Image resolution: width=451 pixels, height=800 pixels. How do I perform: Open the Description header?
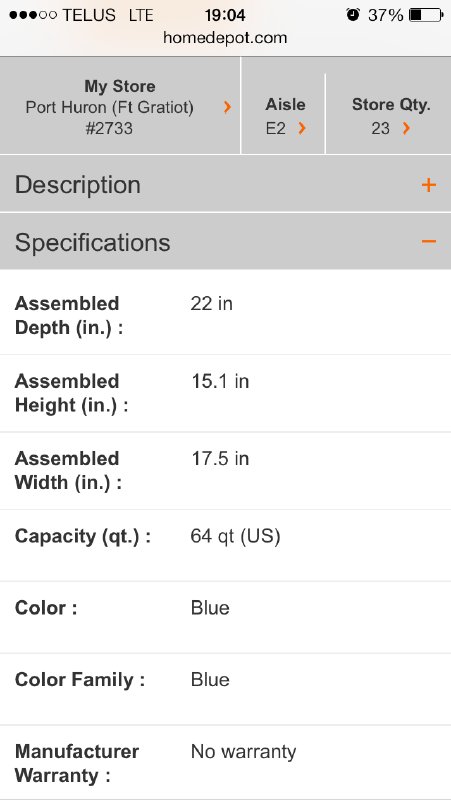[x=226, y=184]
